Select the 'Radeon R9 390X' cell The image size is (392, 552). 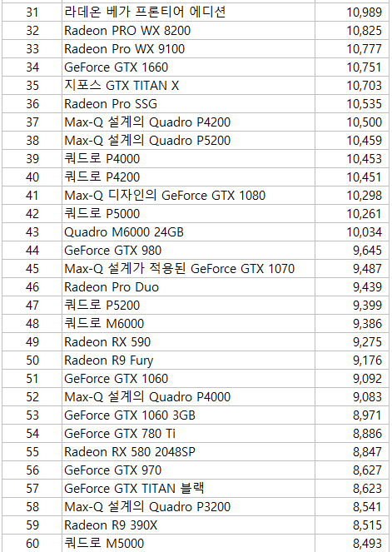coord(188,525)
